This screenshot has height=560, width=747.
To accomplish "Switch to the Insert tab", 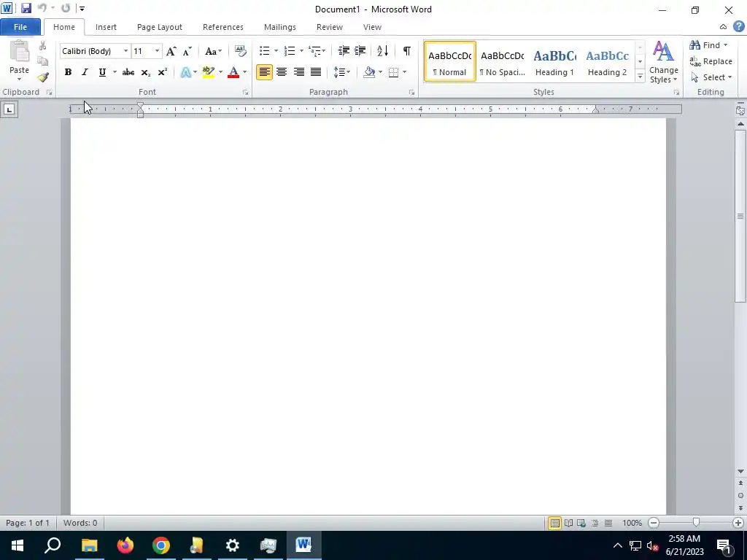I will [x=106, y=27].
